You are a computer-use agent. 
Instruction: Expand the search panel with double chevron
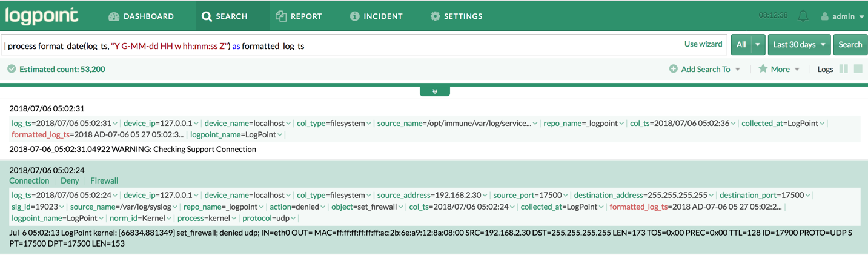click(434, 91)
